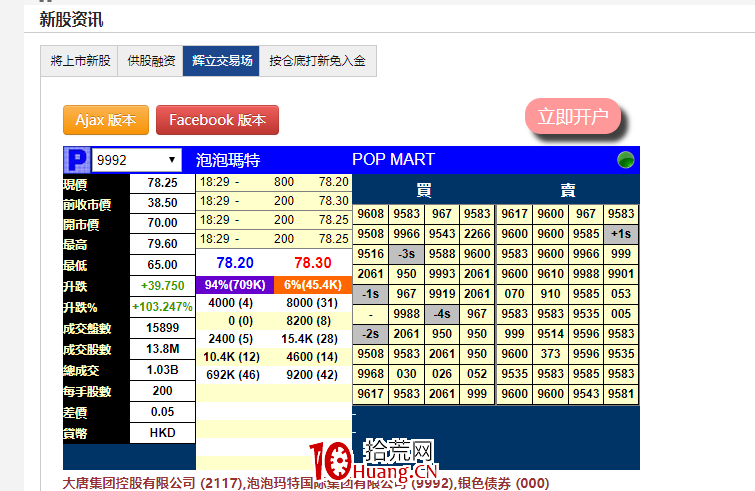Click the ask queue entry 15.4K (28)
Image resolution: width=755 pixels, height=491 pixels.
click(310, 339)
